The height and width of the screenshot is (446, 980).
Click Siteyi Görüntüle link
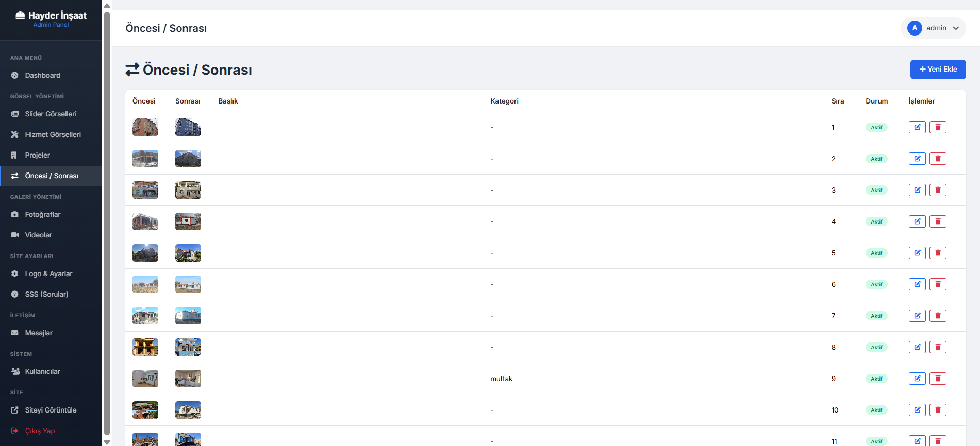51,410
